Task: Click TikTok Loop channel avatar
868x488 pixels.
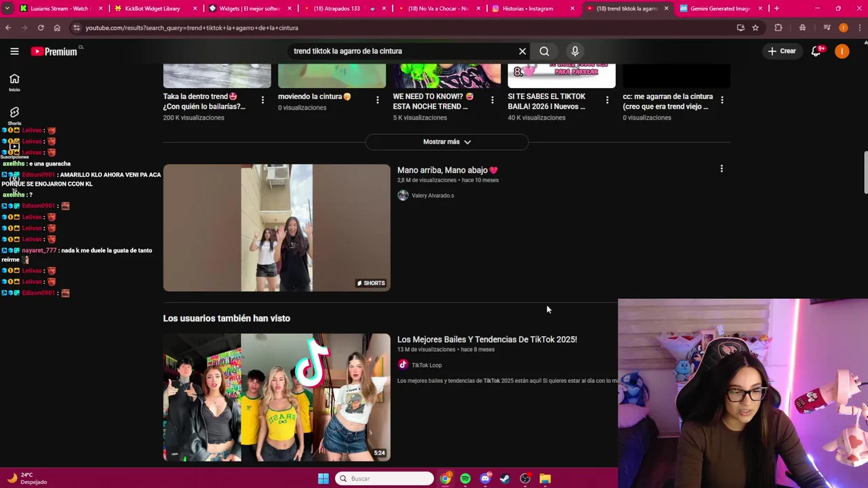Action: pyautogui.click(x=403, y=365)
